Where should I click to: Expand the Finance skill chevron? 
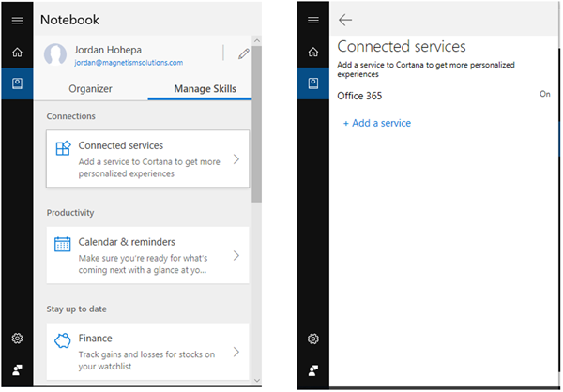(x=236, y=352)
